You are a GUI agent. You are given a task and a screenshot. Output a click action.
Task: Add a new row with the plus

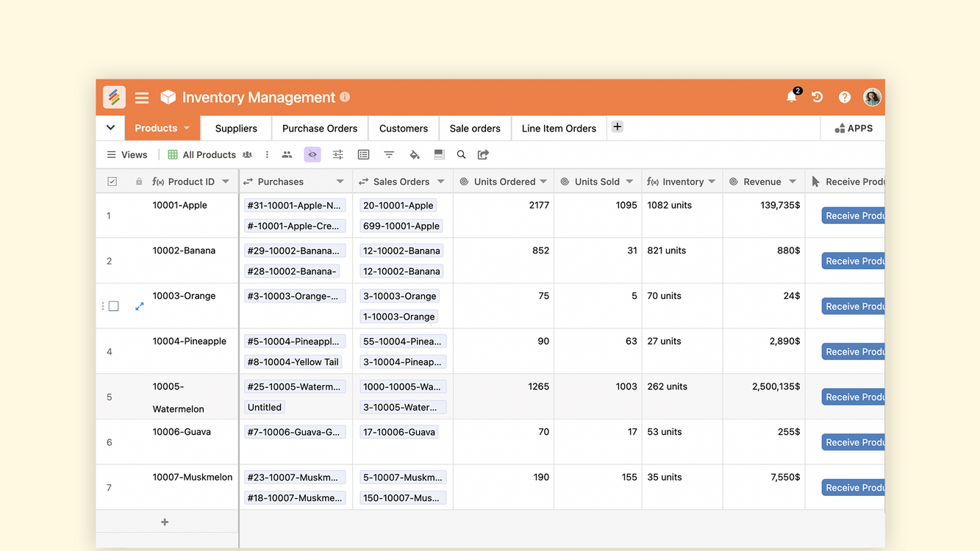pos(165,522)
